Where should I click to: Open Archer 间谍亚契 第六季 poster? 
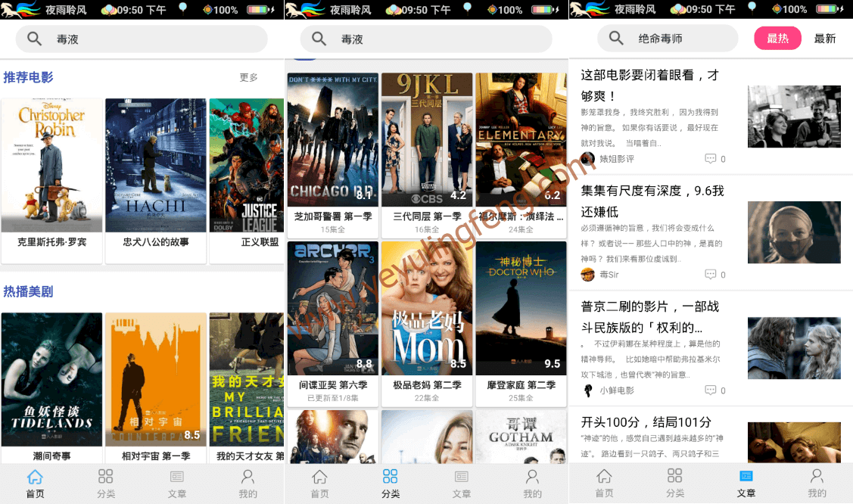333,308
